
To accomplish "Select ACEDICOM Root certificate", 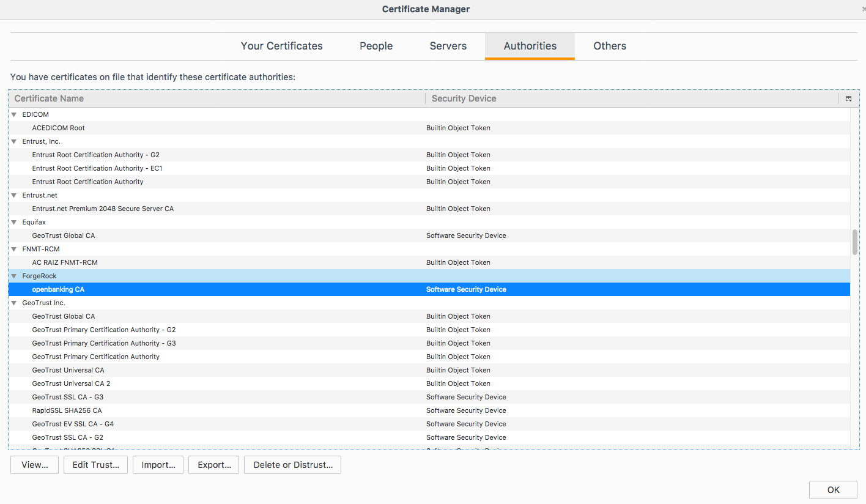I will (x=429, y=128).
